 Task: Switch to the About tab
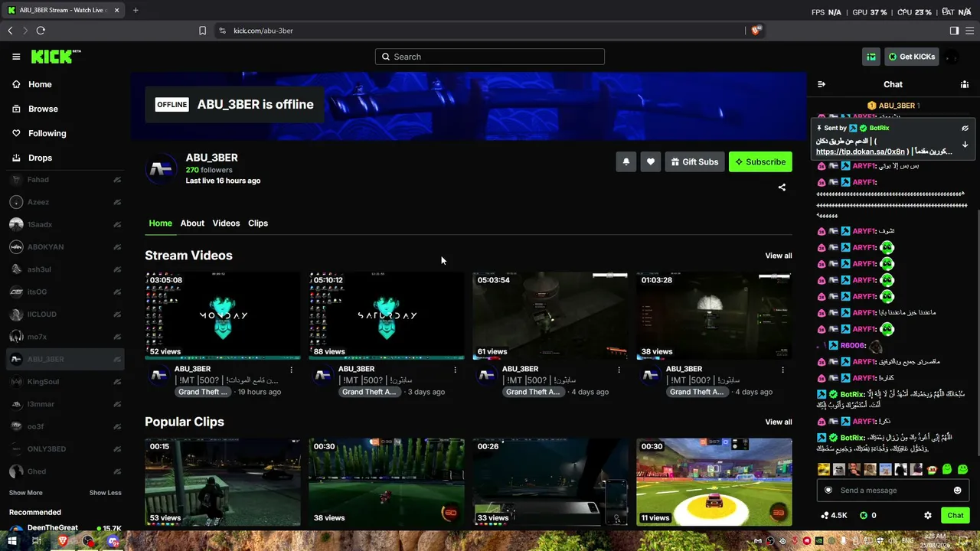pos(192,223)
